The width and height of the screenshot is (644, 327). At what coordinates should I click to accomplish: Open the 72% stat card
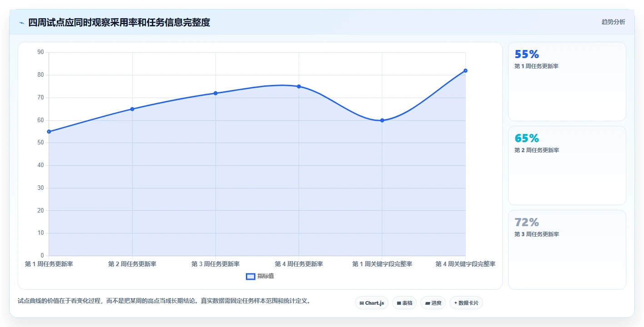(567, 250)
